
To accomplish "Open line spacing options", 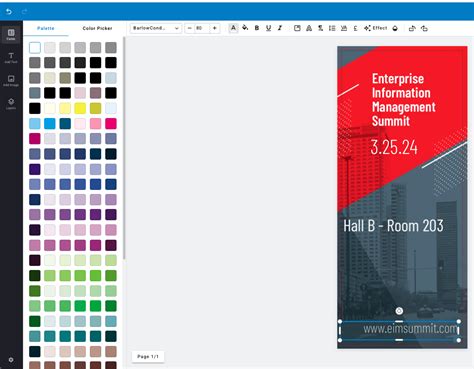I will (x=332, y=28).
